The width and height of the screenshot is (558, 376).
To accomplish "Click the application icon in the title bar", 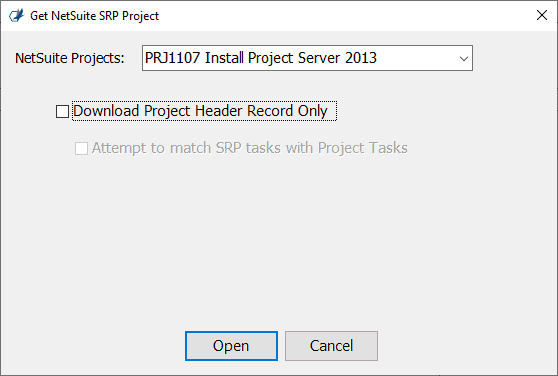I will point(16,16).
